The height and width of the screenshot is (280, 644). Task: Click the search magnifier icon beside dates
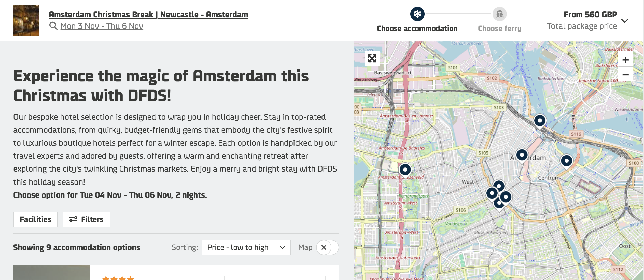coord(53,26)
